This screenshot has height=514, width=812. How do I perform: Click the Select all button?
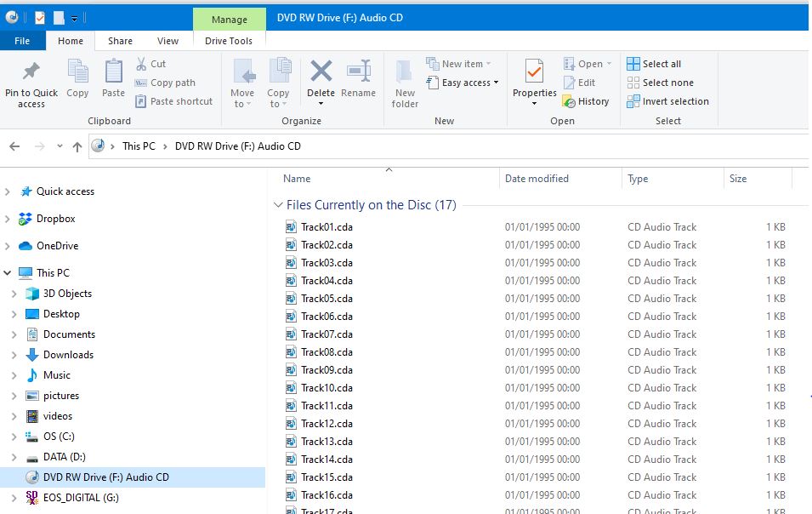coord(654,64)
